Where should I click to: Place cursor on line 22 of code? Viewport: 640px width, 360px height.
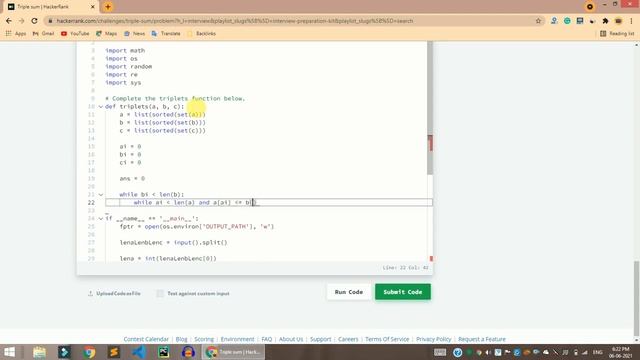269,202
